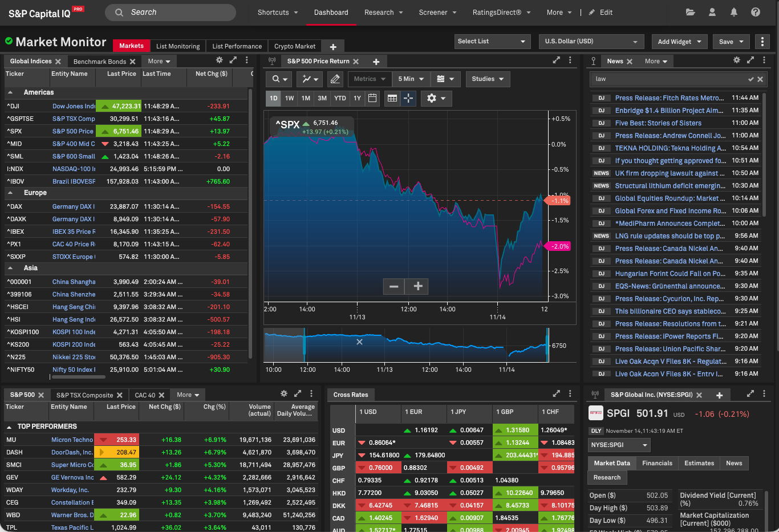Open the Research menu
Screen dimensions: 779x532
tap(383, 13)
